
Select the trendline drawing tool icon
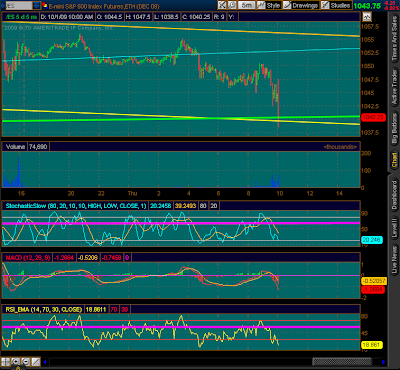point(35,361)
